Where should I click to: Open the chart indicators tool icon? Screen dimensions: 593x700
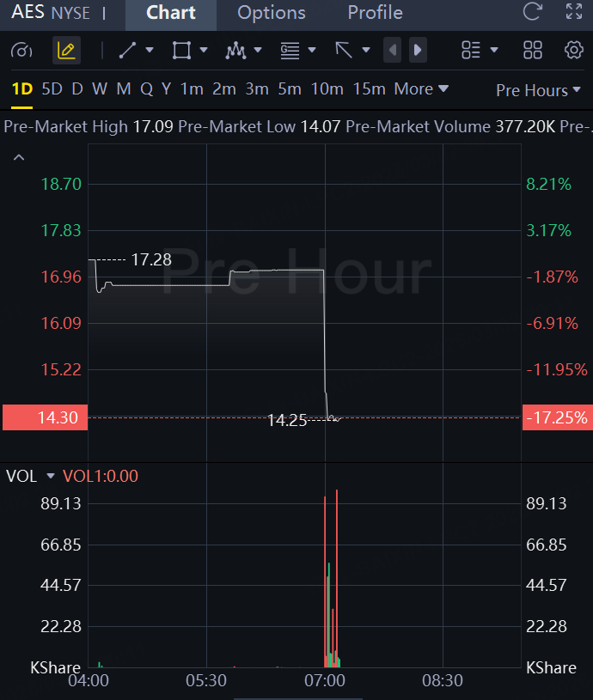click(x=235, y=50)
